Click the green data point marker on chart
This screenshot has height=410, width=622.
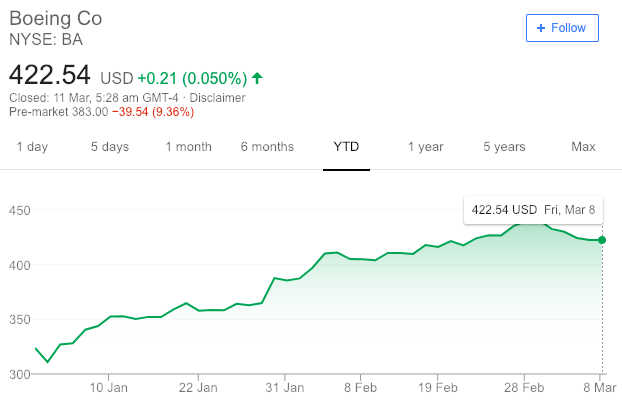(x=602, y=239)
